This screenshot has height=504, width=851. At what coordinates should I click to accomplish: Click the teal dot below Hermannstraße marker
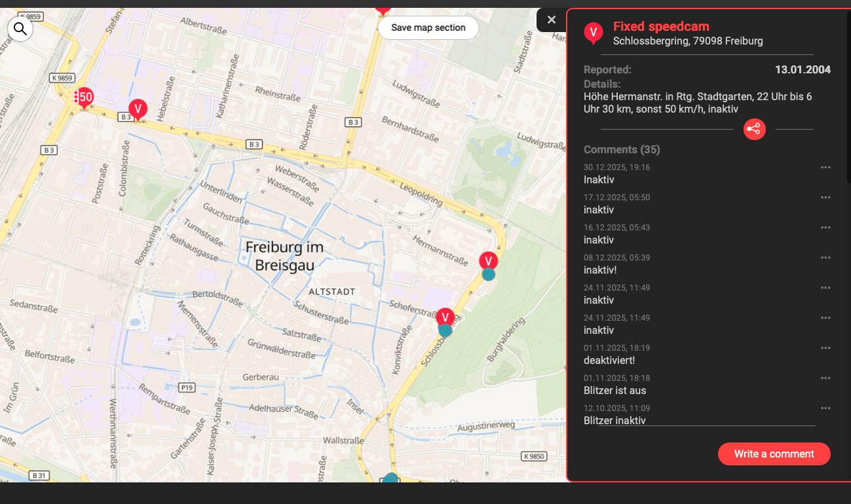coord(488,275)
